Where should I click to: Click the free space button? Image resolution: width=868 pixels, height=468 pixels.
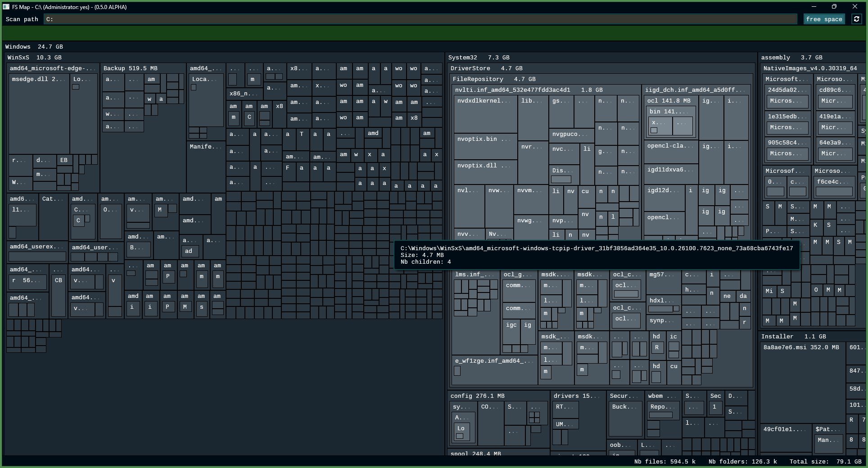click(824, 19)
